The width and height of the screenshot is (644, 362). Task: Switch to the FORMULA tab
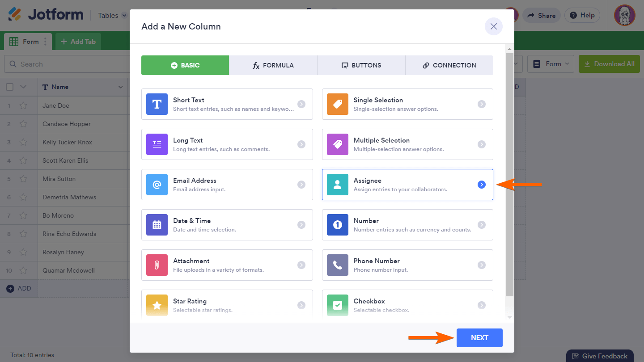coord(273,65)
